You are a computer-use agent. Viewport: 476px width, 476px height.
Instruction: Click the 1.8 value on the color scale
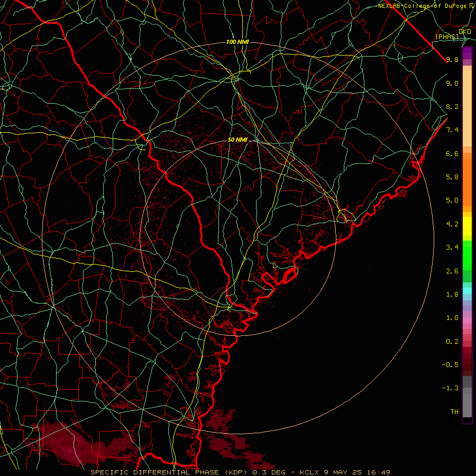pyautogui.click(x=452, y=295)
